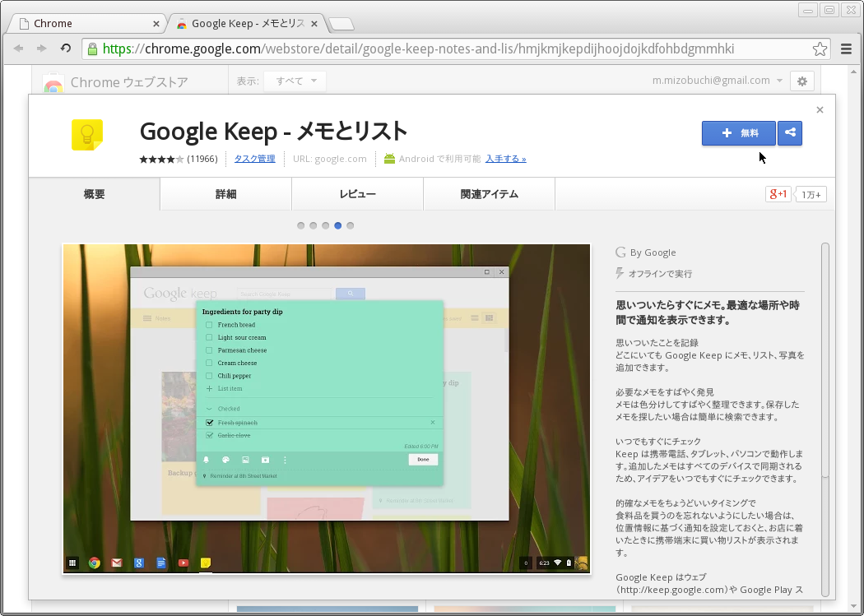This screenshot has width=864, height=616.
Task: Open web store settings gear
Action: coord(801,81)
